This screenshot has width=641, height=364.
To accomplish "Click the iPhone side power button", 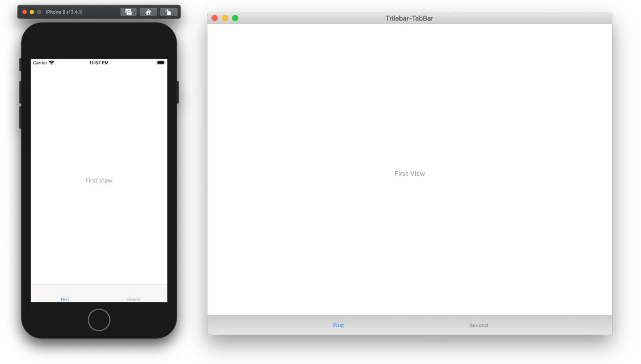I will (178, 92).
